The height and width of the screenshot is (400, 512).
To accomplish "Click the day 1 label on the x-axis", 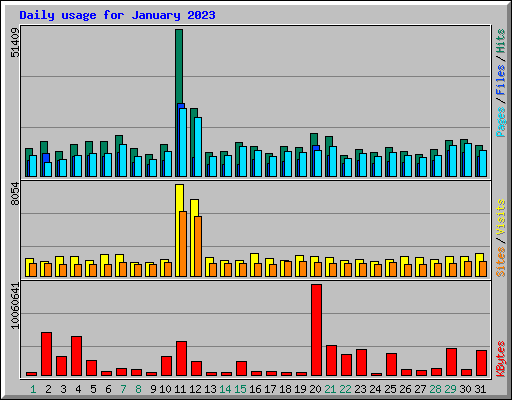I will [x=33, y=389].
